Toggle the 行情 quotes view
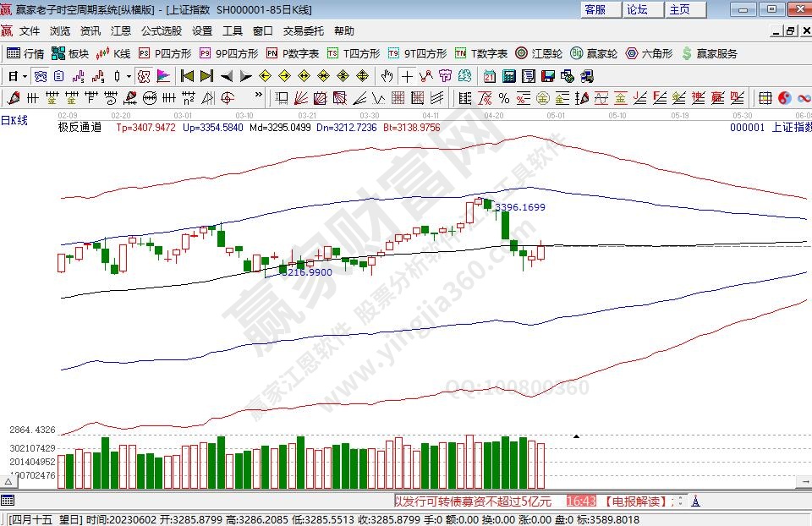This screenshot has width=812, height=526. [x=25, y=53]
